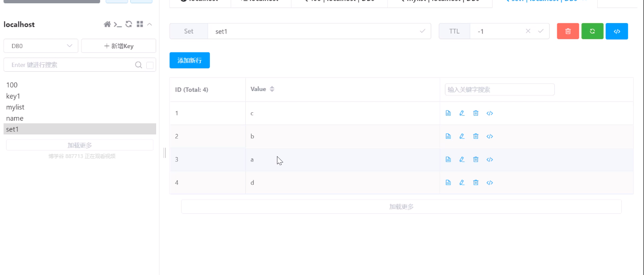644x275 pixels.
Task: View the full value of row d
Action: [x=448, y=183]
